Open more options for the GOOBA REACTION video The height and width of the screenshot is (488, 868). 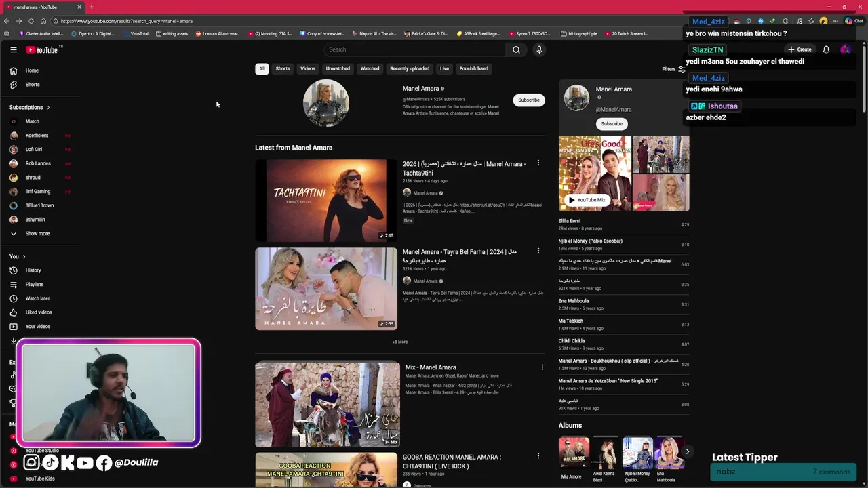pos(538,456)
